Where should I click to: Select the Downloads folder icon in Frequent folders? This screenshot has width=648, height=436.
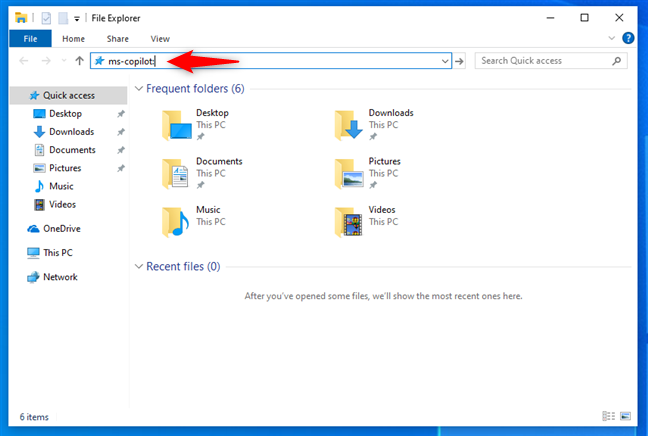click(x=349, y=125)
